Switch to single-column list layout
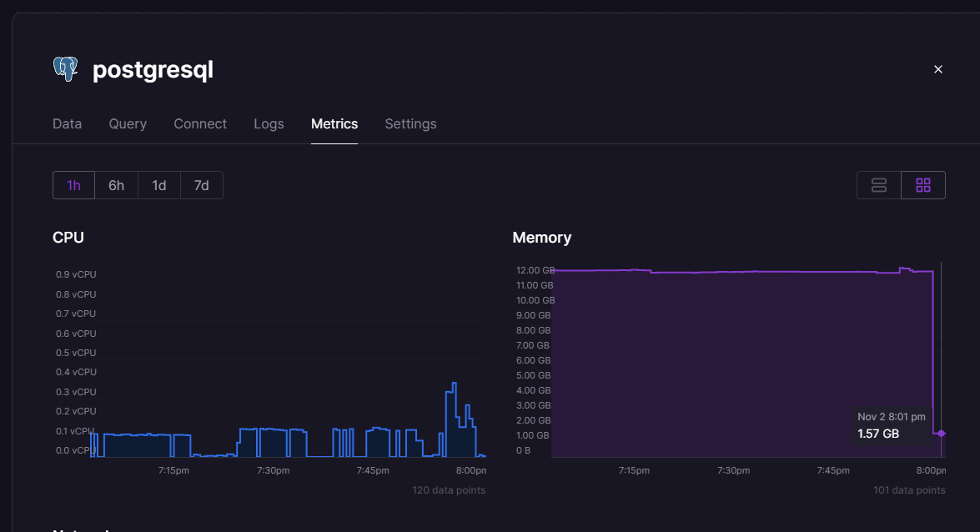Viewport: 980px width, 532px height. coord(878,184)
